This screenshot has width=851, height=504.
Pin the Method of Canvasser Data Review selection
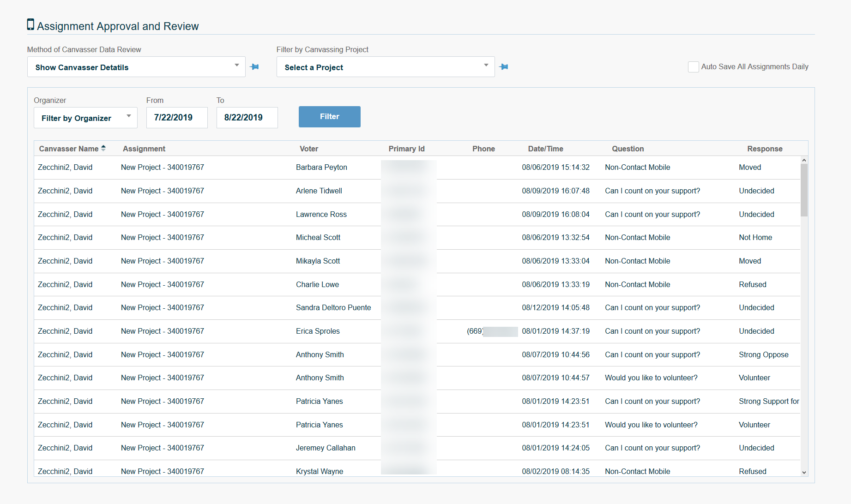click(254, 67)
